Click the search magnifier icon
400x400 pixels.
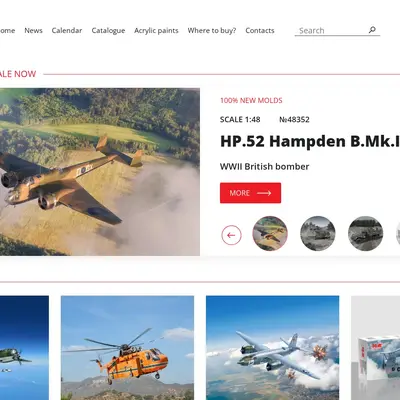pyautogui.click(x=372, y=30)
